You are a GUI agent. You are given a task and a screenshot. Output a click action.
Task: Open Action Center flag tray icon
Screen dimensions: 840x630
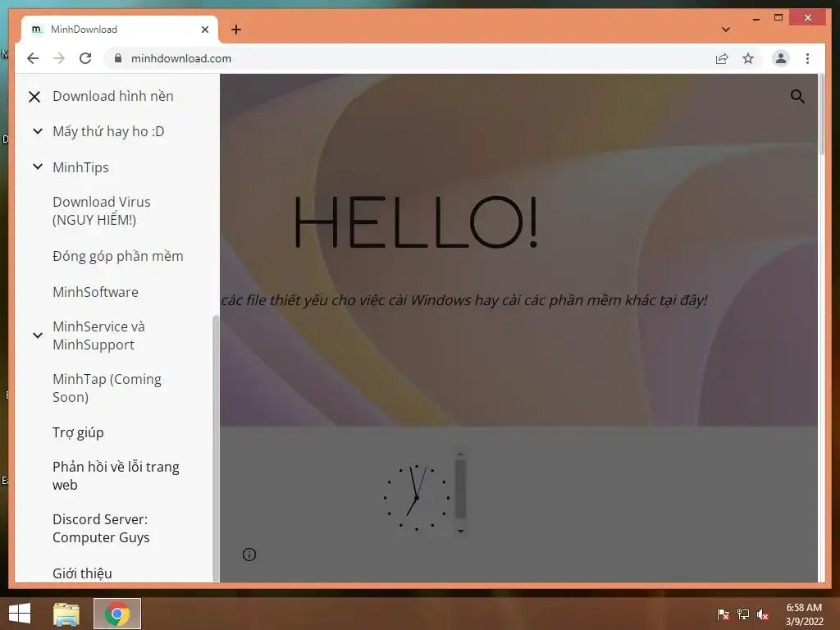723,614
